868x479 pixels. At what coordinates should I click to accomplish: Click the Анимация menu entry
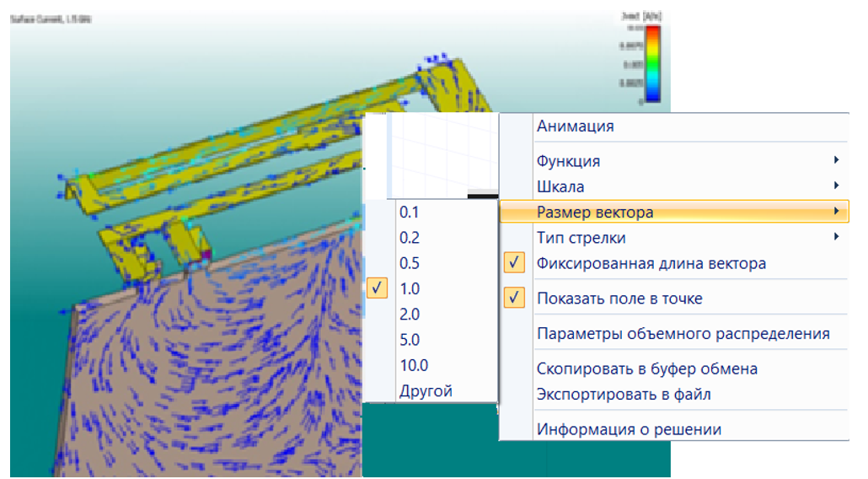576,126
